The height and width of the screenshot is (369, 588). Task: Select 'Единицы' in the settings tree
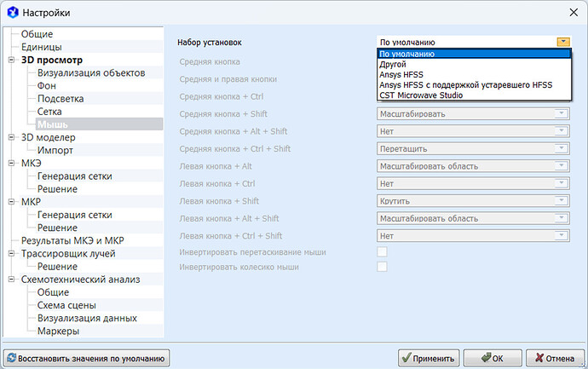click(41, 47)
